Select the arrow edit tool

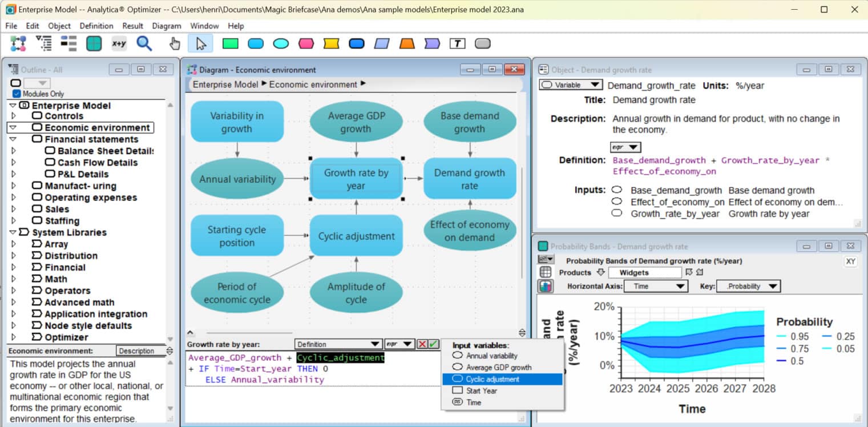click(200, 43)
